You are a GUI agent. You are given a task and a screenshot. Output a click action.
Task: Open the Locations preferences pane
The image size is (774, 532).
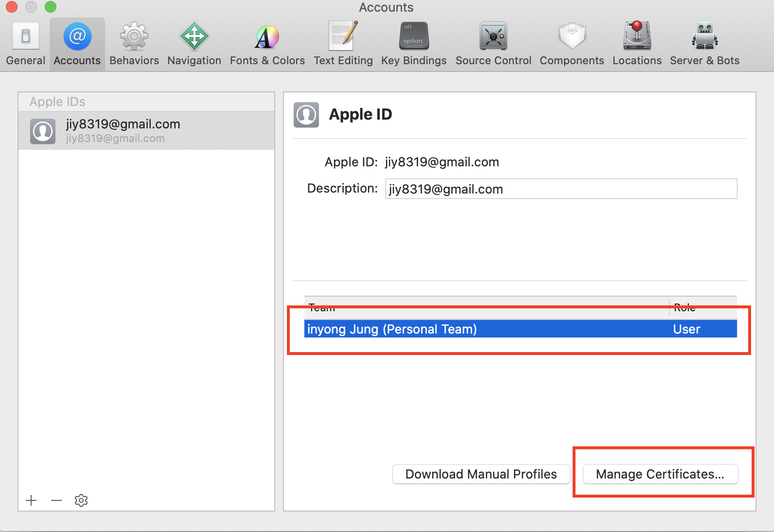coord(637,44)
